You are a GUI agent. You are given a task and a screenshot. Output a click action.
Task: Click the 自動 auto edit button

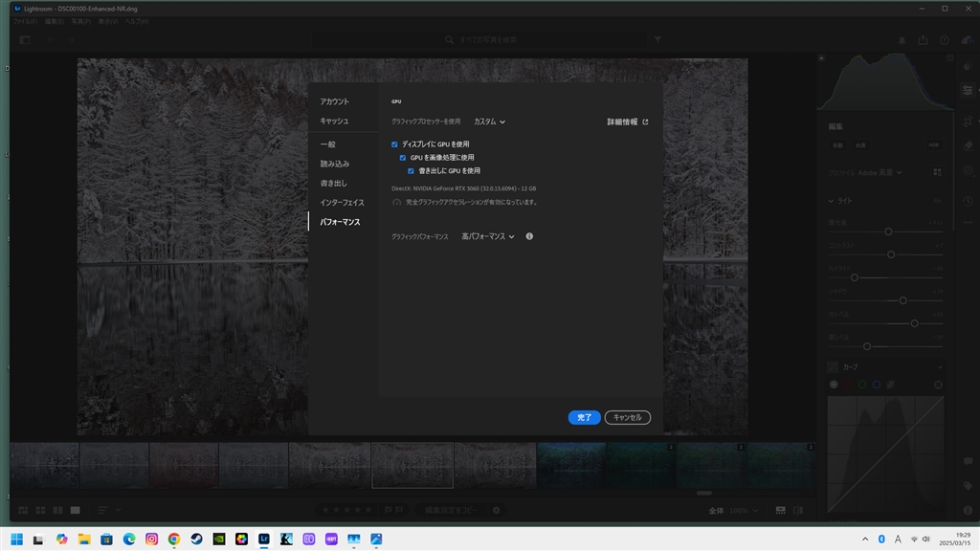point(837,145)
